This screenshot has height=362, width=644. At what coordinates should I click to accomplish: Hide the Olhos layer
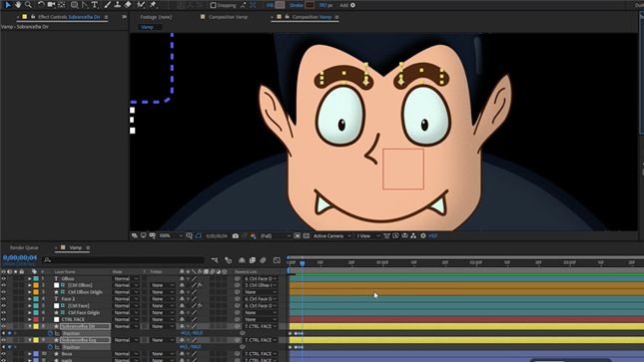[x=4, y=278]
